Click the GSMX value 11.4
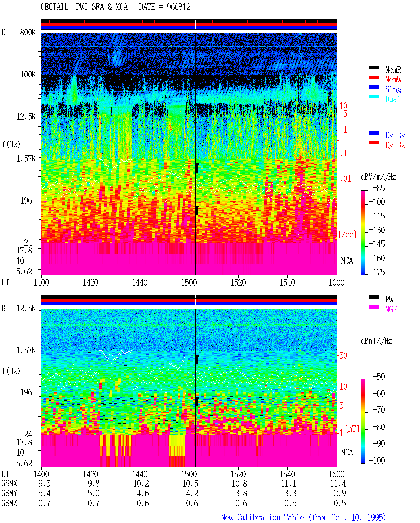This screenshot has width=420, height=523. (x=338, y=484)
